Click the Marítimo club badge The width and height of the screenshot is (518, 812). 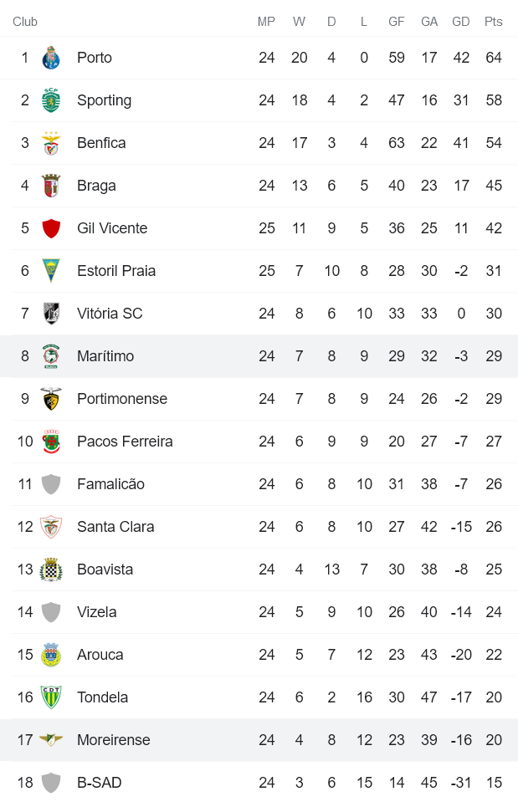(50, 356)
